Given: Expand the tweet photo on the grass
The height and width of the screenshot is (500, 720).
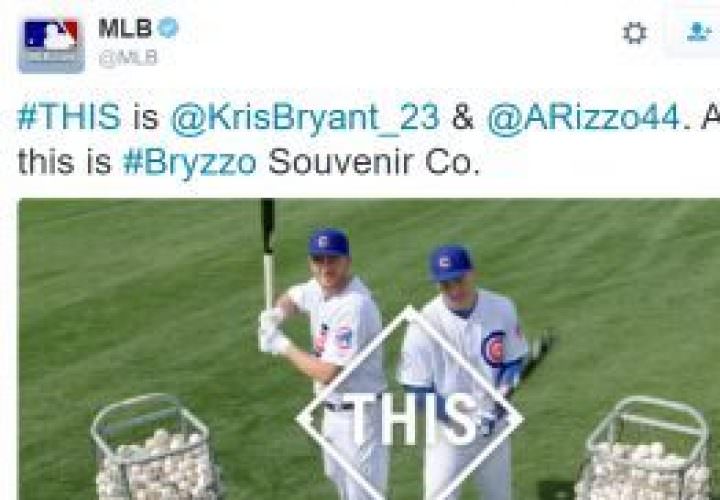Looking at the screenshot, I should [x=369, y=349].
